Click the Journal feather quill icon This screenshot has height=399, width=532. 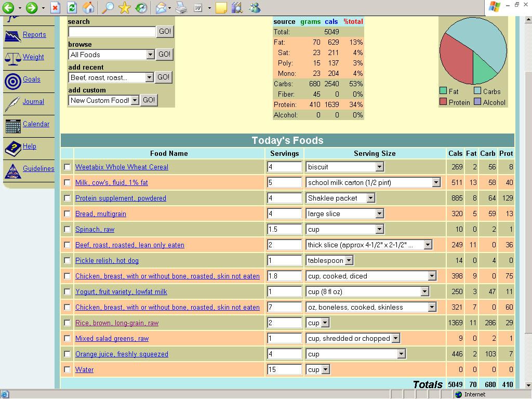12,103
